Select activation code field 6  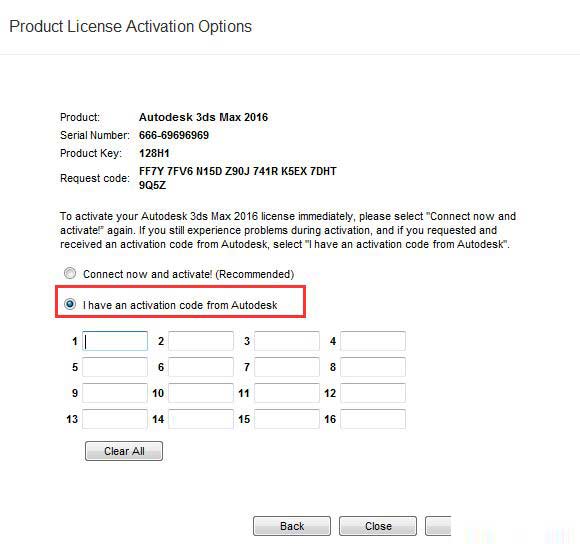[x=201, y=367]
